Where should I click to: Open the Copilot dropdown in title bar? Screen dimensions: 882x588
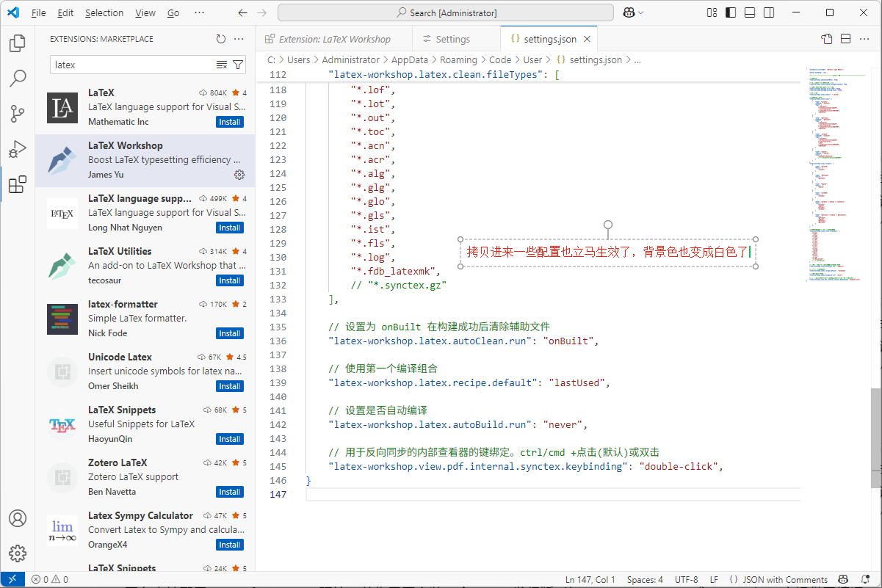point(641,12)
